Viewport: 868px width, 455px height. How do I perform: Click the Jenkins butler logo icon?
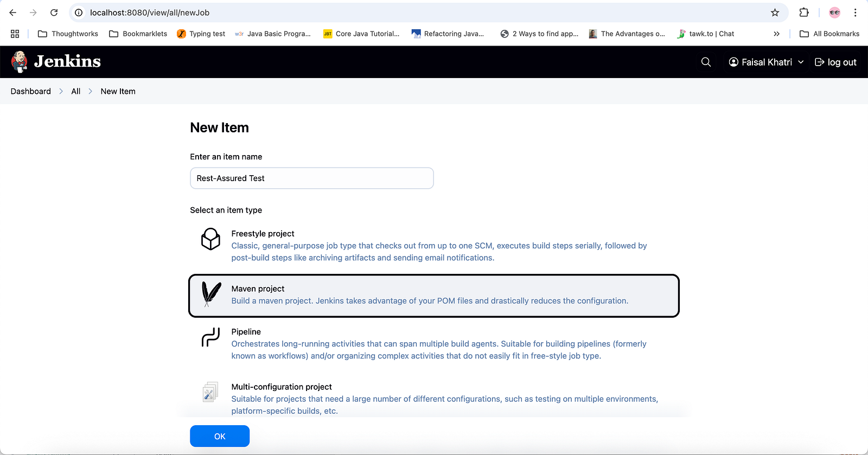tap(20, 62)
